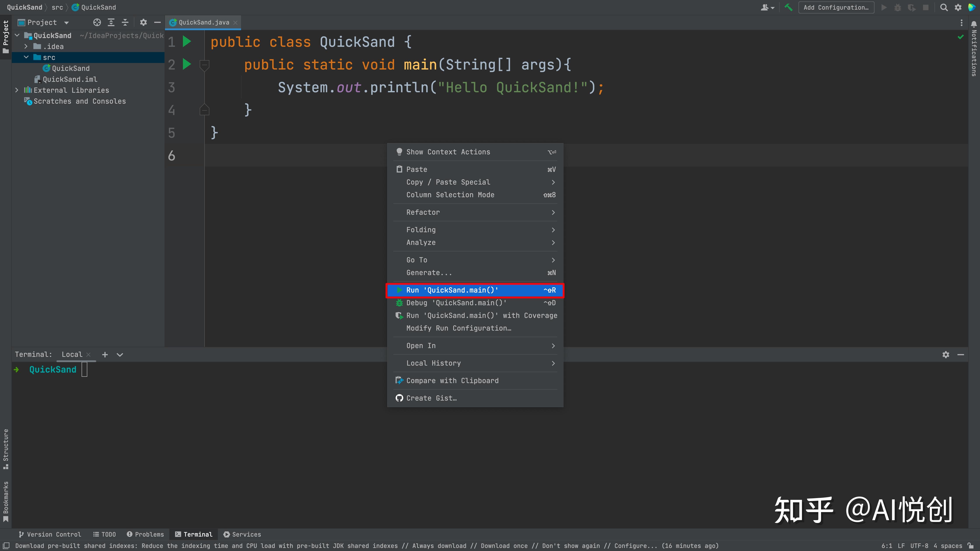This screenshot has height=551, width=980.
Task: Open the Problems tool window tab
Action: coord(145,534)
